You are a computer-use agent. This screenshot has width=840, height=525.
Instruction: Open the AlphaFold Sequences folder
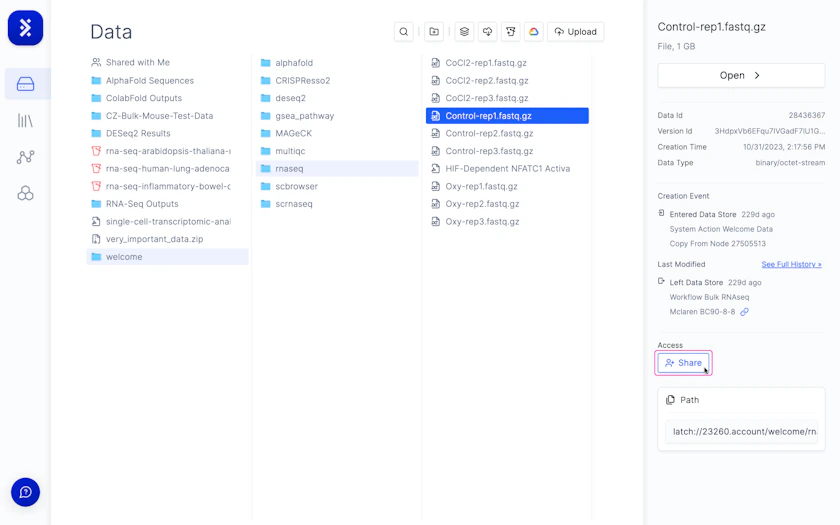click(x=167, y=80)
